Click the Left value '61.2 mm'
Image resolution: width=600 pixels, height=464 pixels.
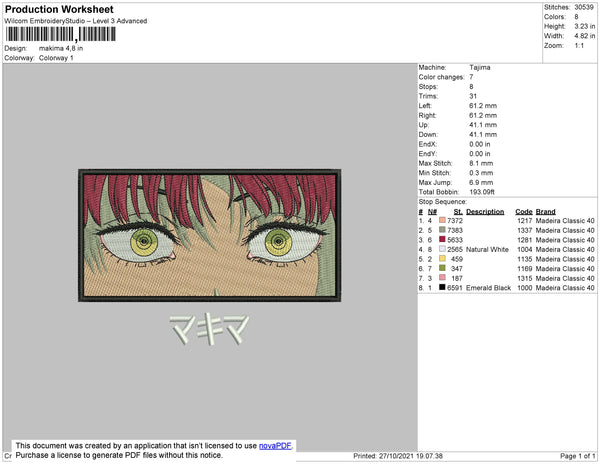pos(483,106)
